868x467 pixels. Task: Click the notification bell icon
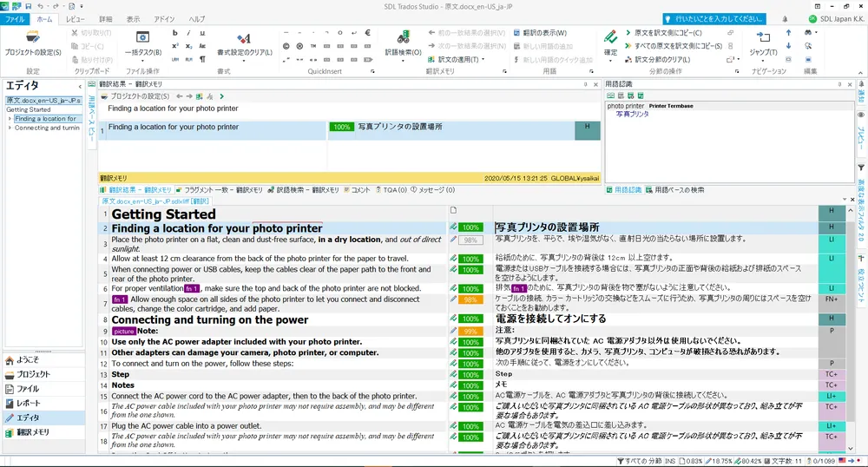pyautogui.click(x=785, y=19)
